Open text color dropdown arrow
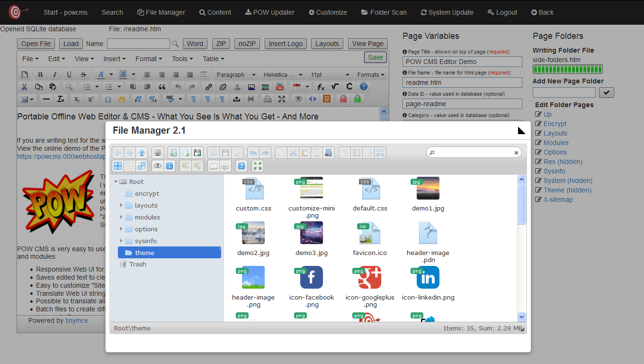644x364 pixels. click(x=111, y=74)
